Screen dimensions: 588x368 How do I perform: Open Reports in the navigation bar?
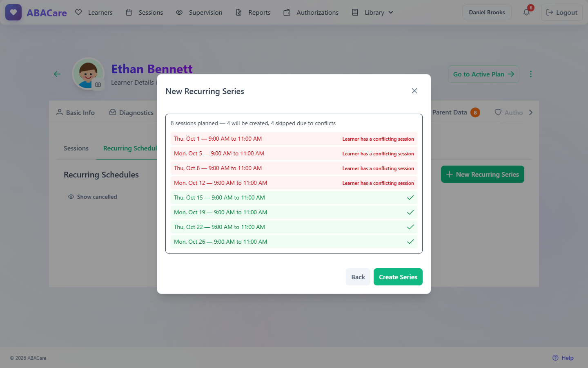click(x=253, y=12)
